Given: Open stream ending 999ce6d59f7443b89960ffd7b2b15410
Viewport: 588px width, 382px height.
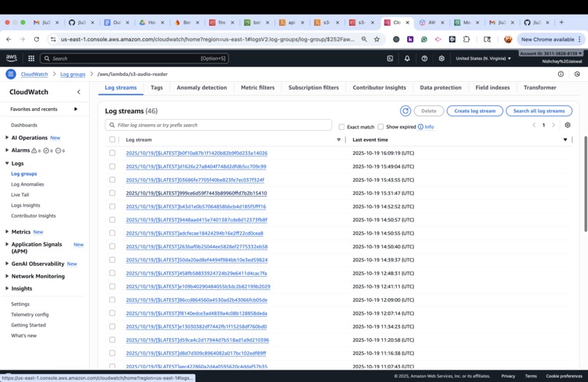Looking at the screenshot, I should tap(196, 193).
